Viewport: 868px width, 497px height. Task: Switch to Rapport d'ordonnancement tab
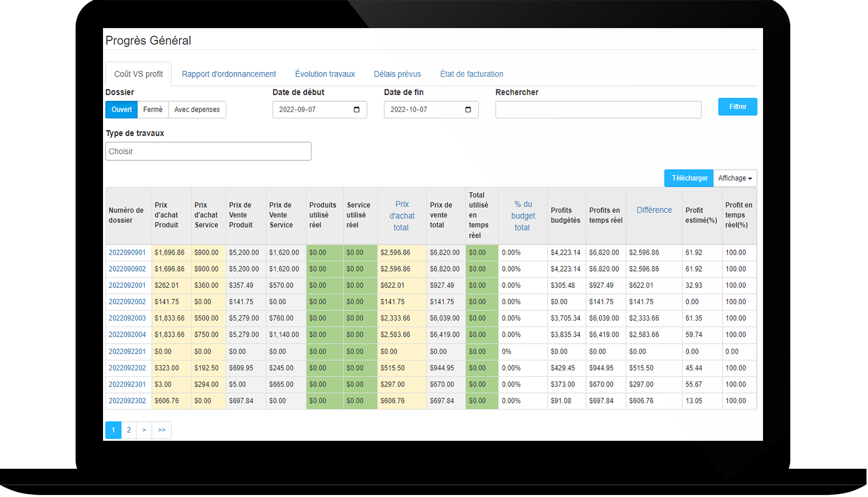[229, 74]
